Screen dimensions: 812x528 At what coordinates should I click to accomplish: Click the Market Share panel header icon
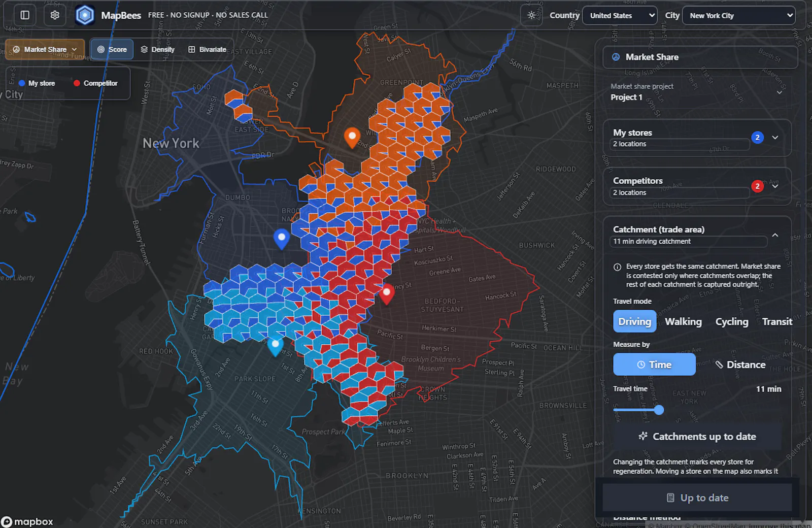point(616,57)
